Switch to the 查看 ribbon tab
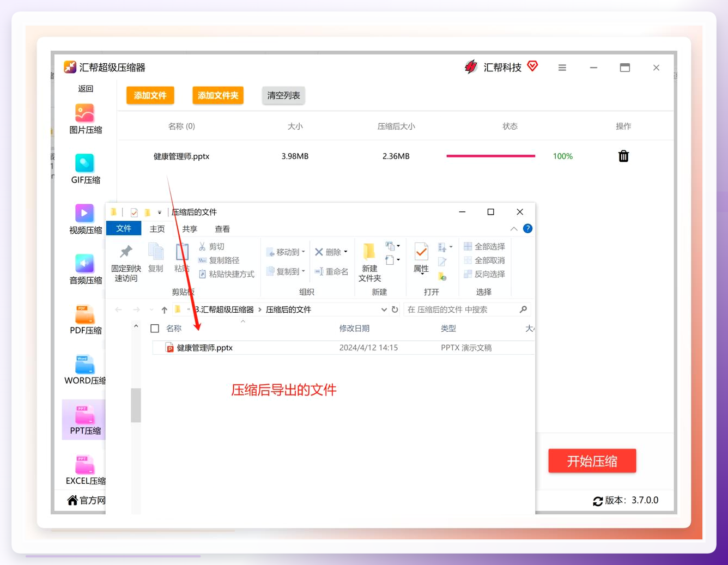Viewport: 728px width, 565px height. pos(222,229)
